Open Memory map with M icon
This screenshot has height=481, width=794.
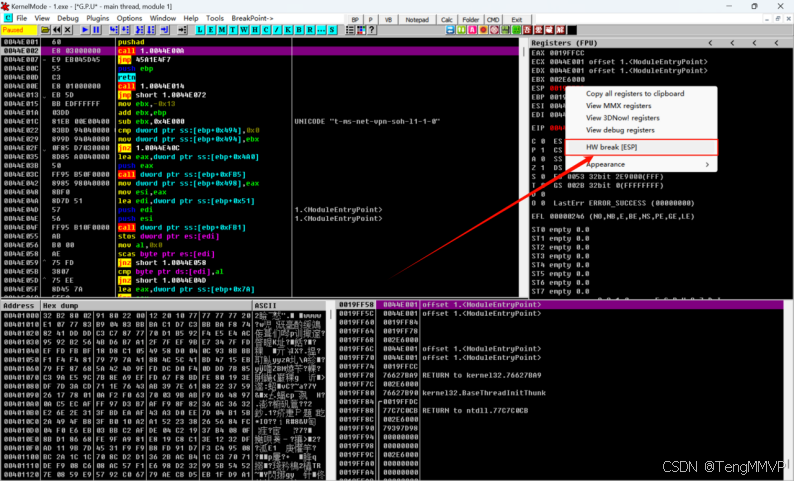coord(222,30)
